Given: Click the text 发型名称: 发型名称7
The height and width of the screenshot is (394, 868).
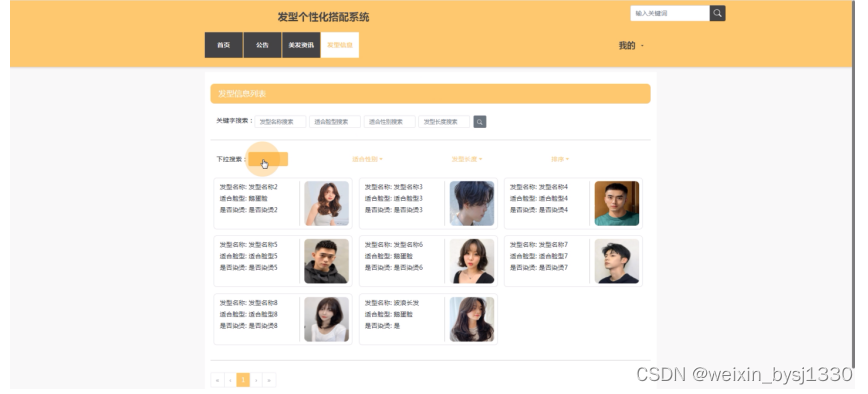Looking at the screenshot, I should [x=539, y=245].
